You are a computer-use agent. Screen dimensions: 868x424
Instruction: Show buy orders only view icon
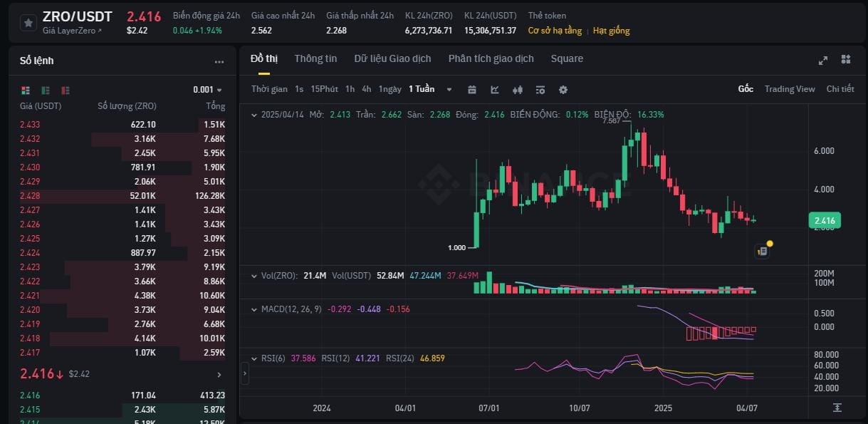click(x=46, y=90)
